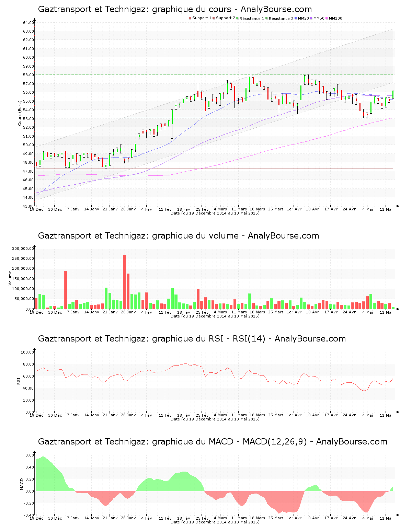Click the "Cours (Euro)" axis title
This screenshot has width=412, height=532.
[x=20, y=113]
